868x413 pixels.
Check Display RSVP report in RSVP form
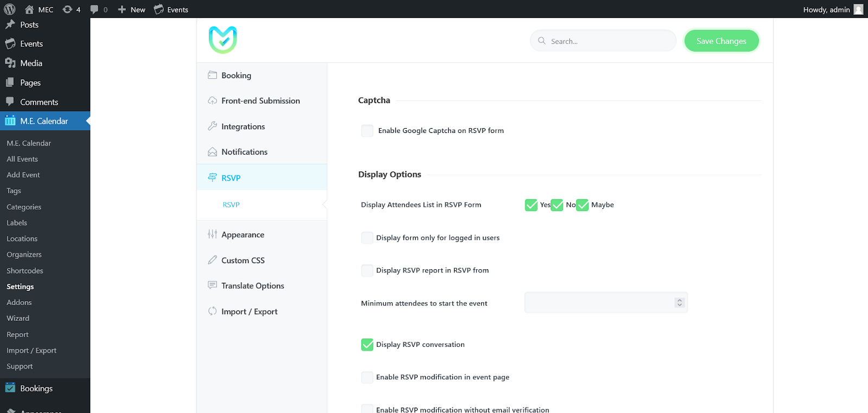pos(367,270)
